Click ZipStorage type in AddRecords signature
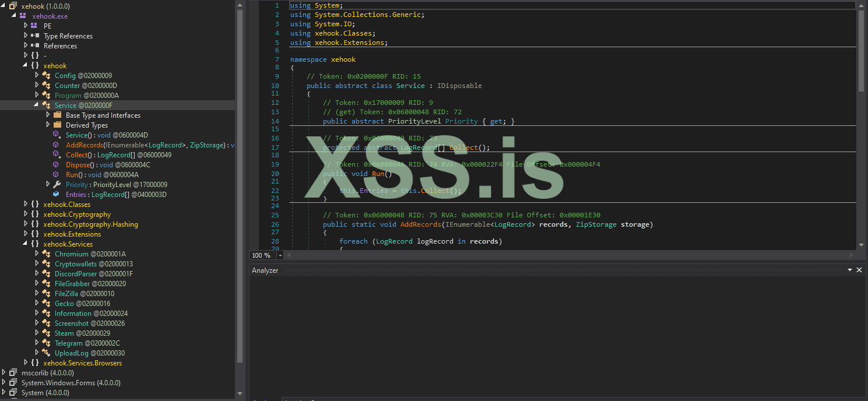Screen dimensions: 868x401 pyautogui.click(x=596, y=224)
